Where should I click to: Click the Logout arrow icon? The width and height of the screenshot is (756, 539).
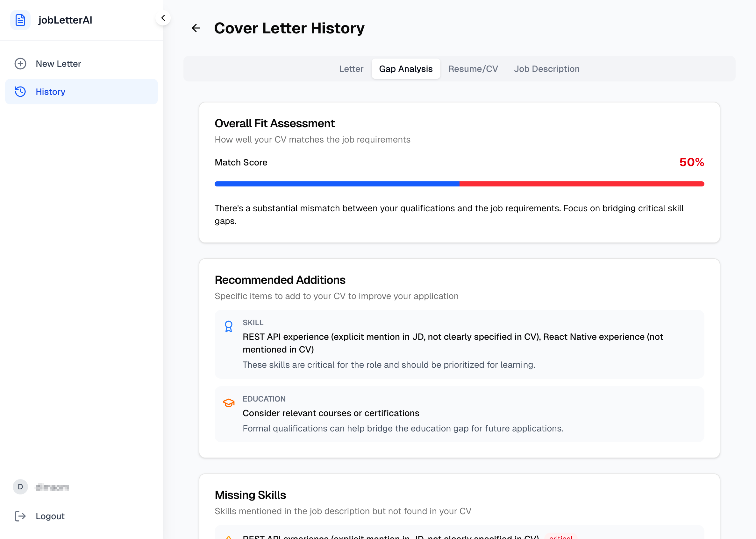pos(21,516)
